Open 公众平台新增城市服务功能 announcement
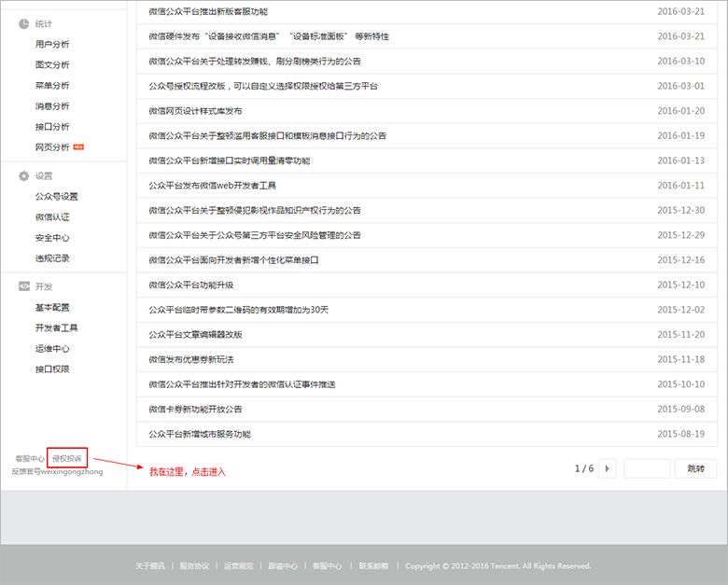 [200, 434]
